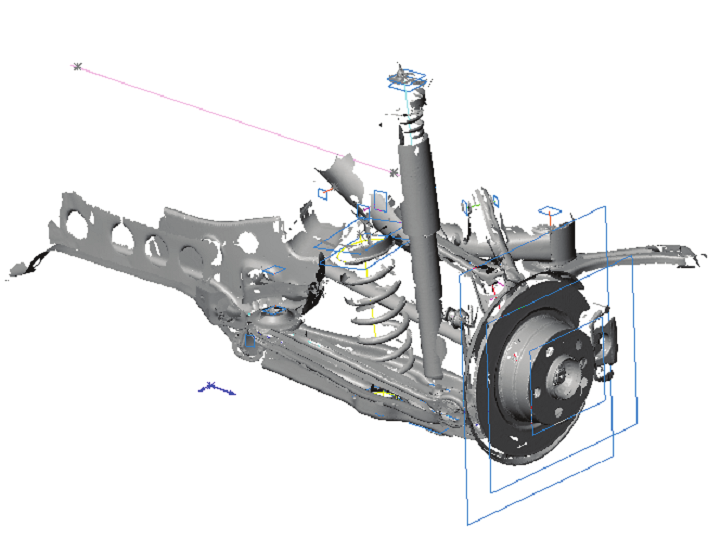The width and height of the screenshot is (722, 540).
Task: Select the brake caliper beside the disc
Action: (604, 345)
